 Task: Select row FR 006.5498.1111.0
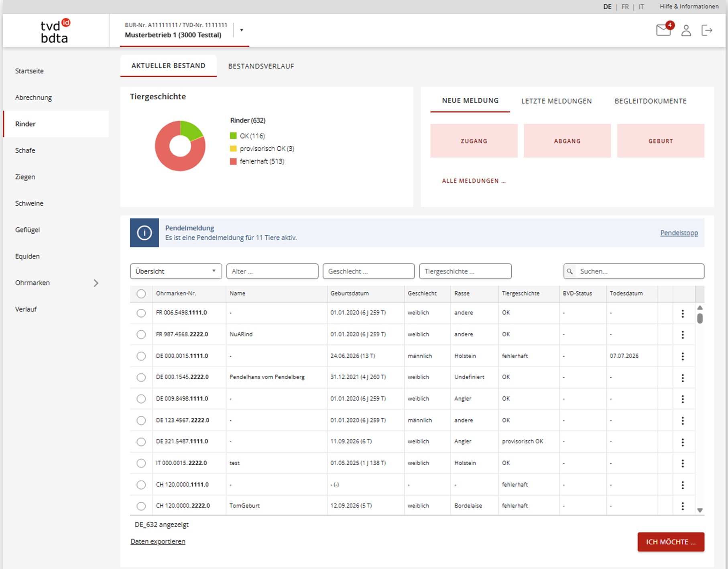coord(141,313)
